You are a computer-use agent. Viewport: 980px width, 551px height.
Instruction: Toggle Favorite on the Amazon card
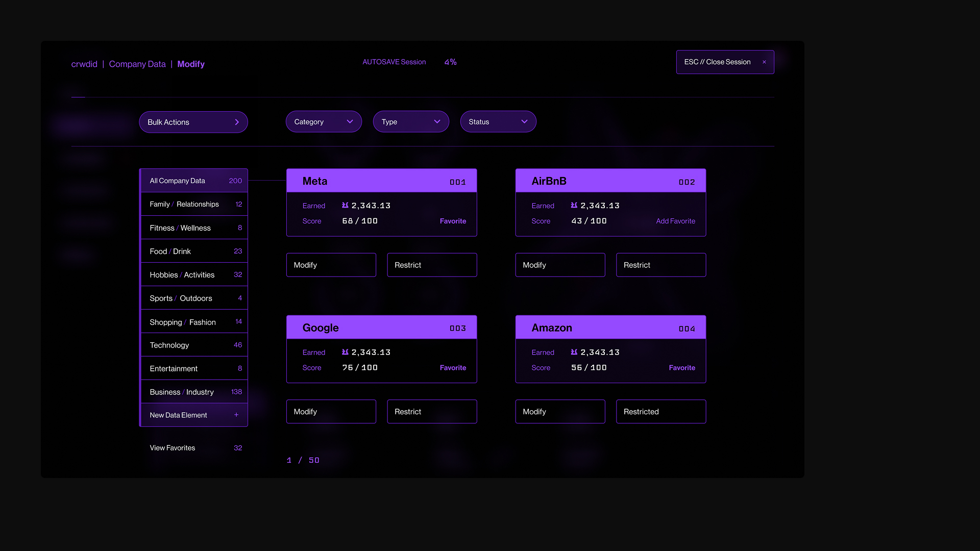(x=682, y=367)
